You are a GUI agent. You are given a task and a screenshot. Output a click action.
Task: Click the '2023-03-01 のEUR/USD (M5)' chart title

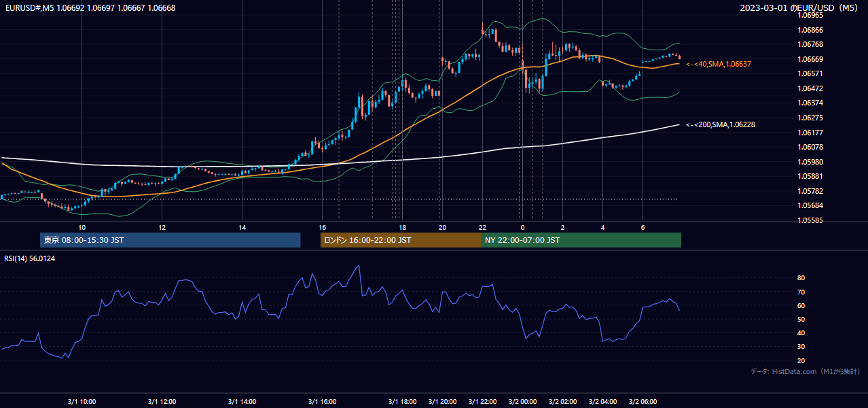(800, 8)
